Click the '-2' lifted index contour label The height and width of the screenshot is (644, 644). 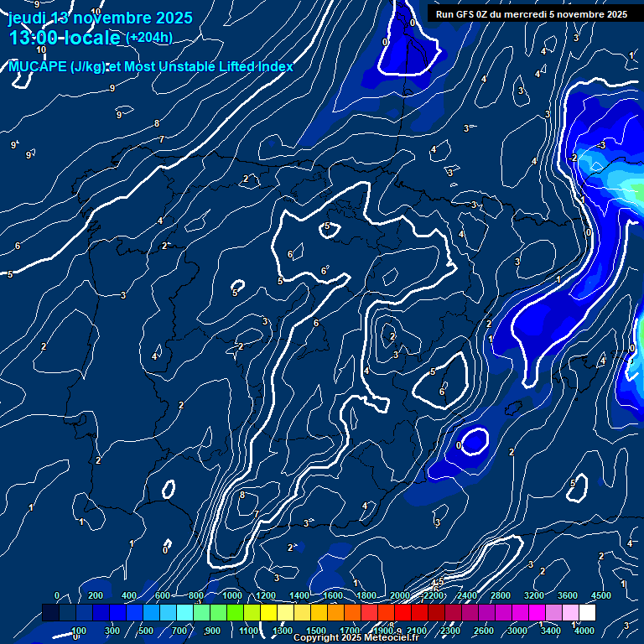click(x=574, y=158)
